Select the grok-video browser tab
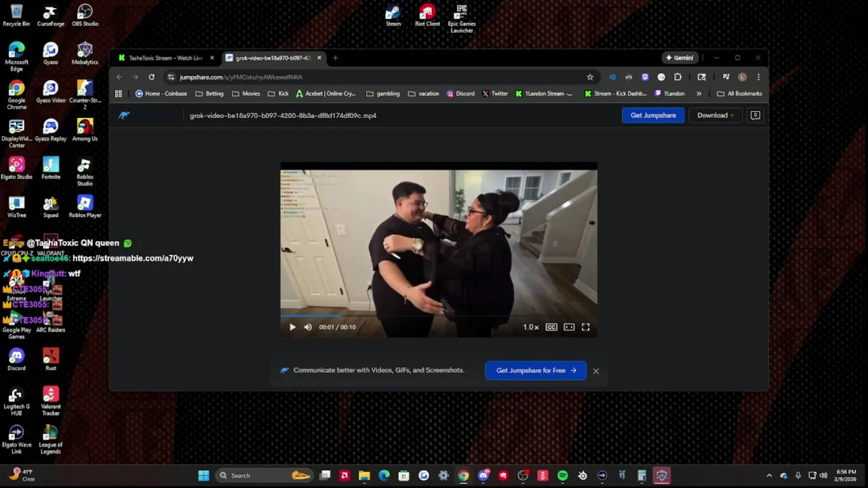The width and height of the screenshot is (868, 488). [x=273, y=58]
